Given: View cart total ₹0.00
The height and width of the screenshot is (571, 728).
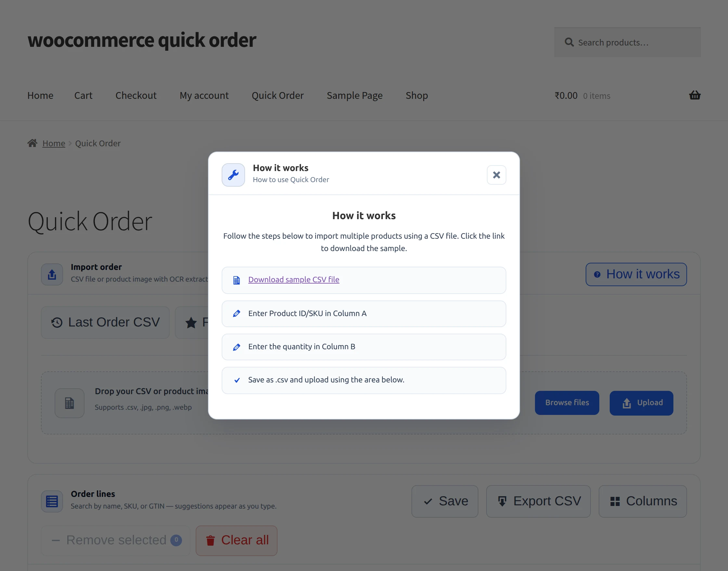Looking at the screenshot, I should click(x=565, y=96).
